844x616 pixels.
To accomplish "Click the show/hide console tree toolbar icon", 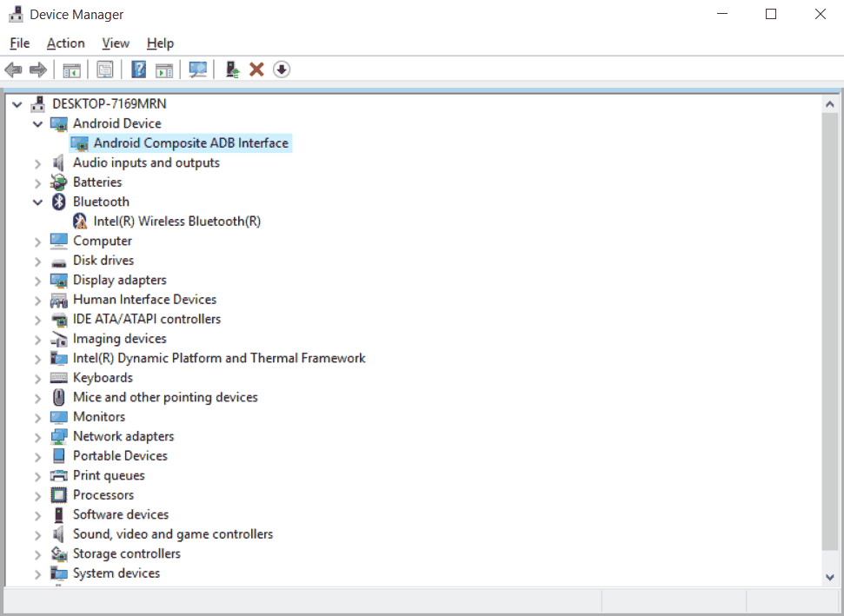I will pos(71,70).
